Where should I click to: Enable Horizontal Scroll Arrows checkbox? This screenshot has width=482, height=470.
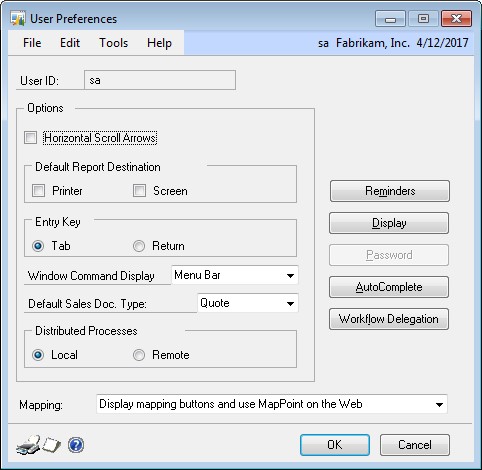coord(30,138)
